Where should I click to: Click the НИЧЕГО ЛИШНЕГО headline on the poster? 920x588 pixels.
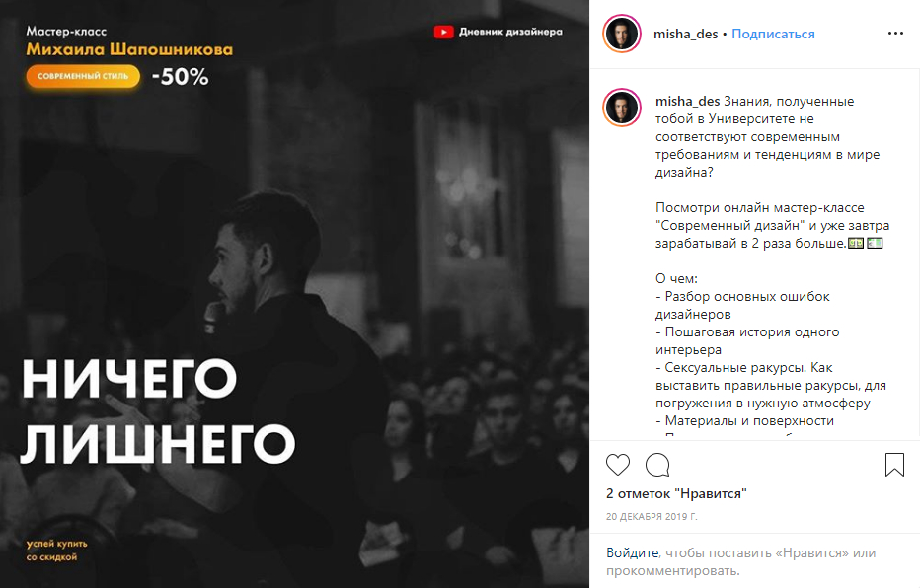point(158,411)
